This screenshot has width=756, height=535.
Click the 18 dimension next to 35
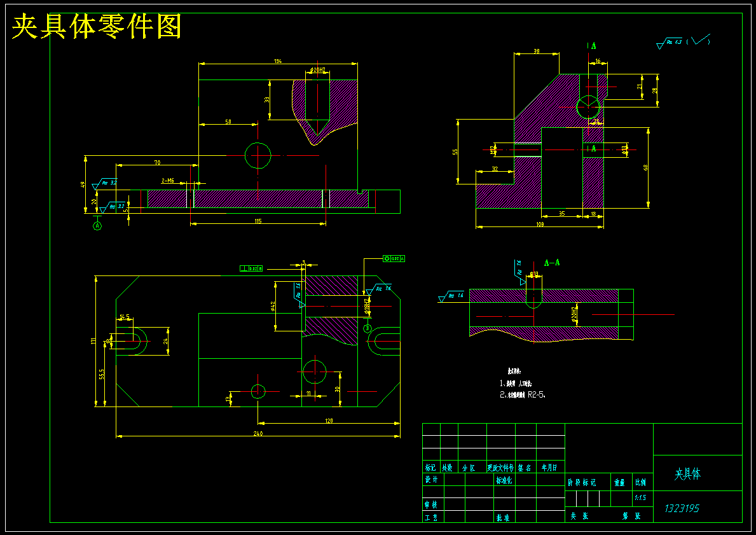[593, 213]
